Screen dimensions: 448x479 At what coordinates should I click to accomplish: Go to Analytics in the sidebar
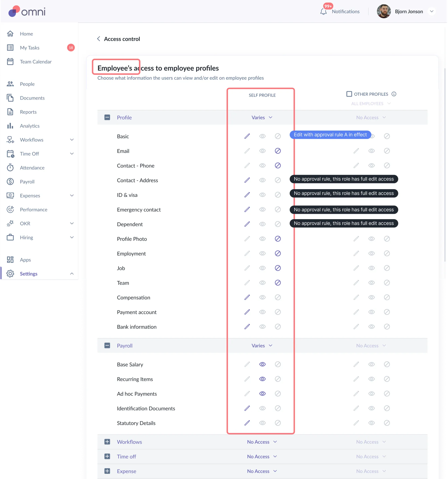pos(30,126)
